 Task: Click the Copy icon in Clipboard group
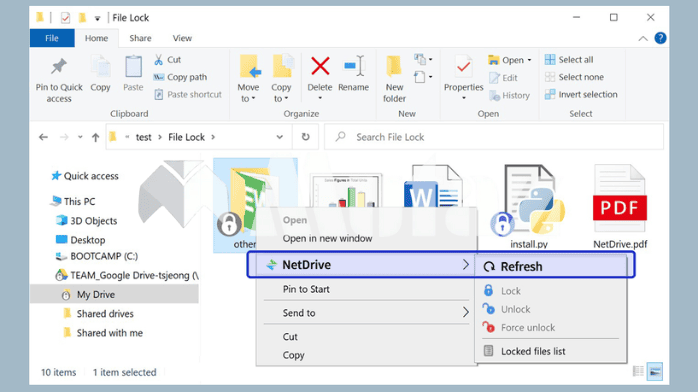(101, 67)
